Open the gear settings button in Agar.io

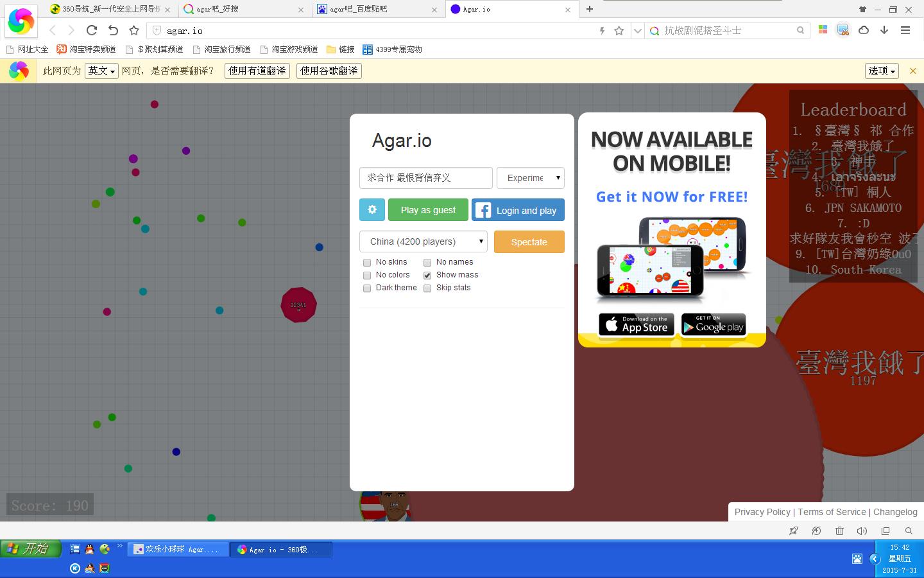click(372, 209)
